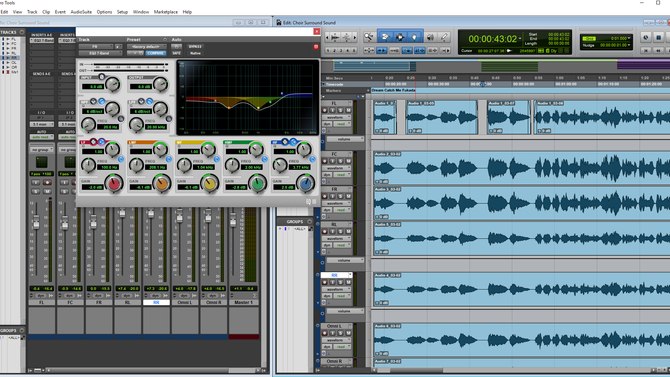The image size is (670, 377).
Task: Toggle the LPF band enable button
Action: (x=150, y=101)
